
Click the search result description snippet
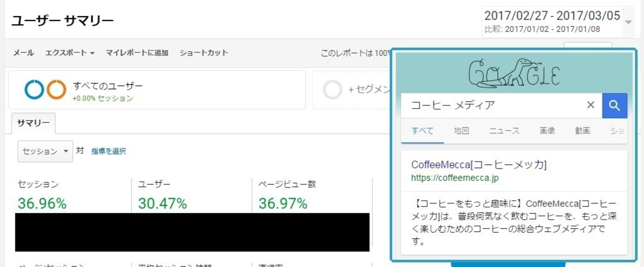point(514,223)
